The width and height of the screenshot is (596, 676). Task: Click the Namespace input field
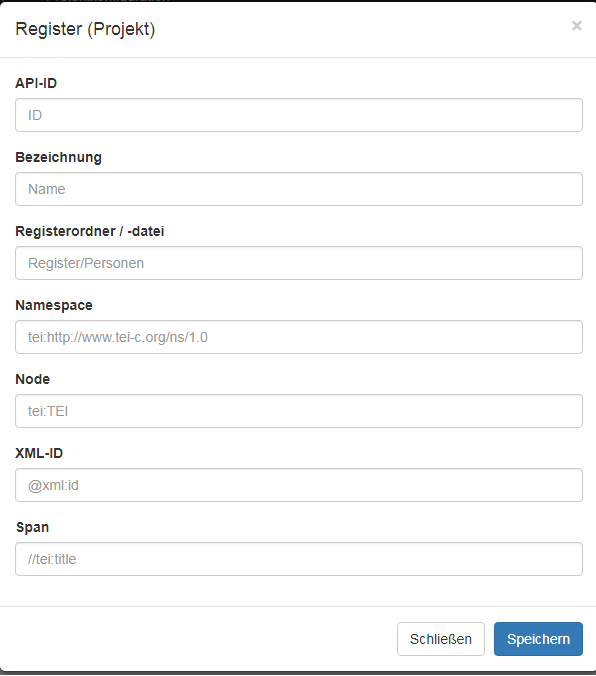pyautogui.click(x=299, y=337)
